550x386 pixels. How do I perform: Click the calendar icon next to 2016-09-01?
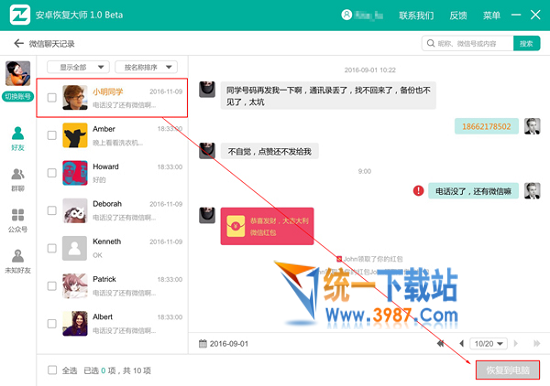203,343
